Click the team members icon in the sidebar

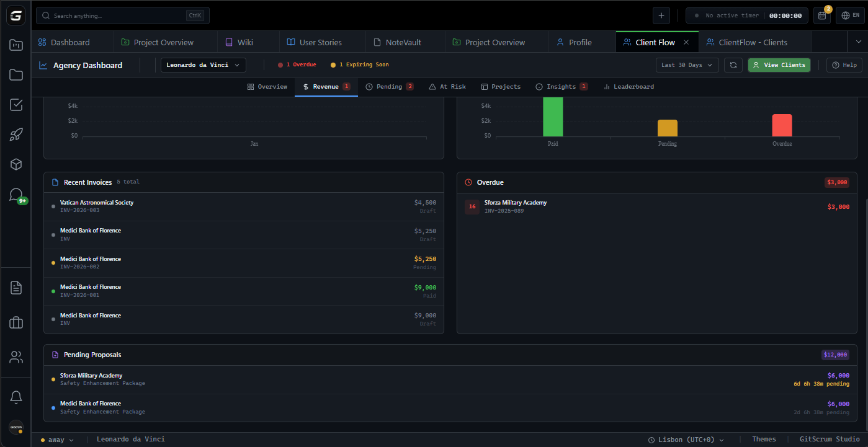coord(16,357)
